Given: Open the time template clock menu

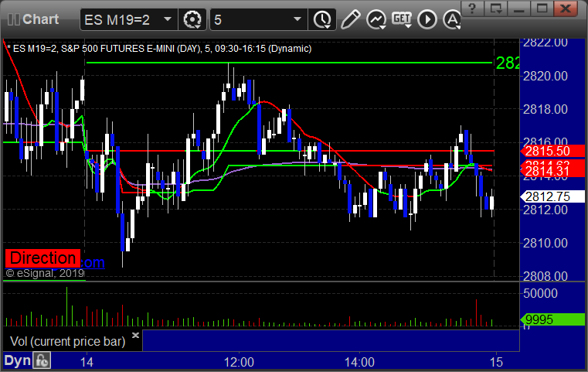Looking at the screenshot, I should tap(322, 19).
